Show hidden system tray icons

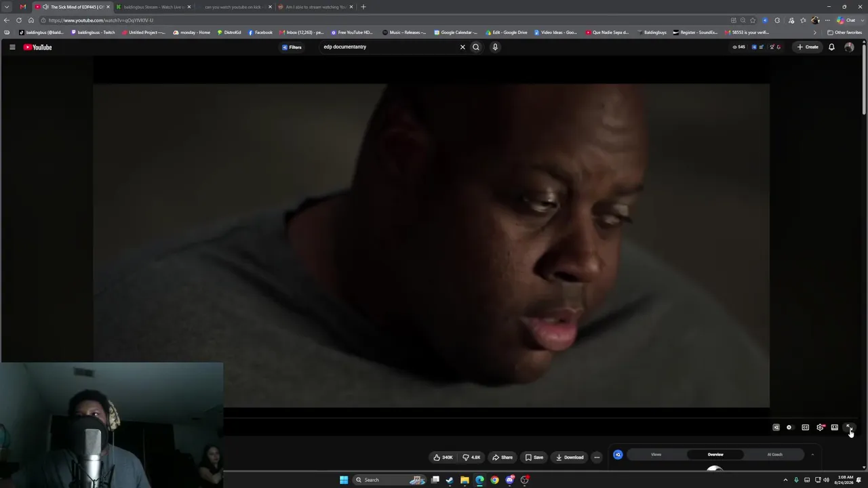point(786,480)
